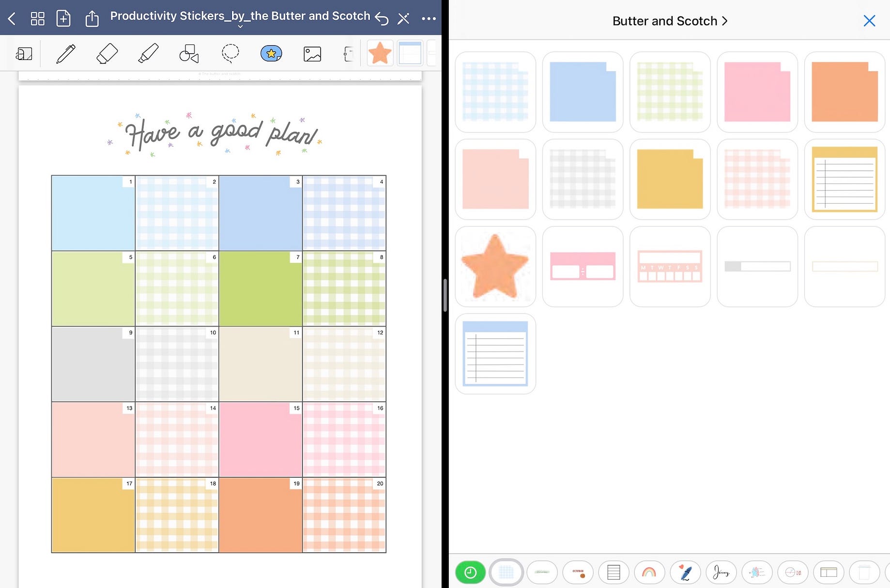Select the Pen tool
Image resolution: width=890 pixels, height=588 pixels.
pyautogui.click(x=65, y=53)
